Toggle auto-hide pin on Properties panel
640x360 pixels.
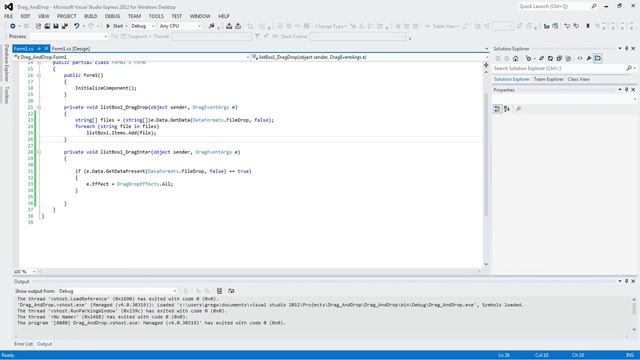click(627, 90)
